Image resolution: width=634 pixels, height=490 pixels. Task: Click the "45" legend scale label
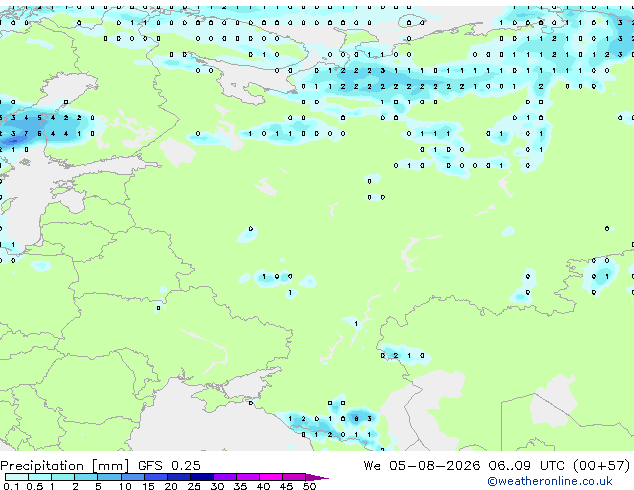(286, 486)
